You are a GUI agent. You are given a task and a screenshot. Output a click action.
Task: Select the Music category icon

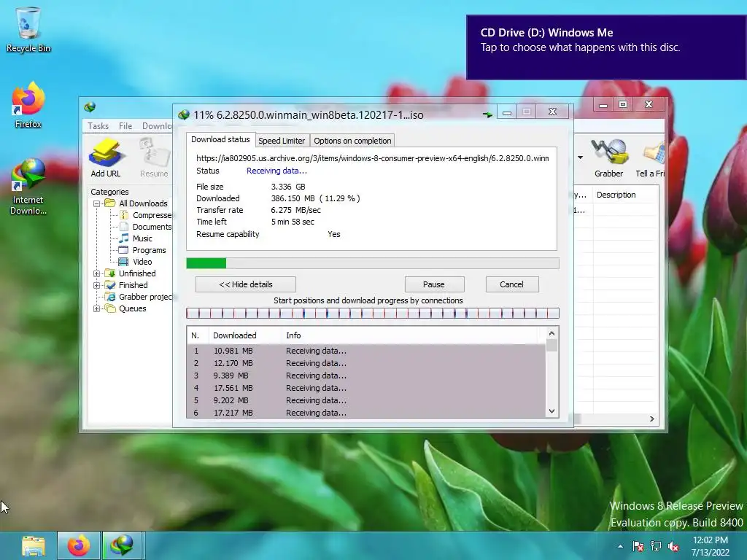tap(124, 238)
